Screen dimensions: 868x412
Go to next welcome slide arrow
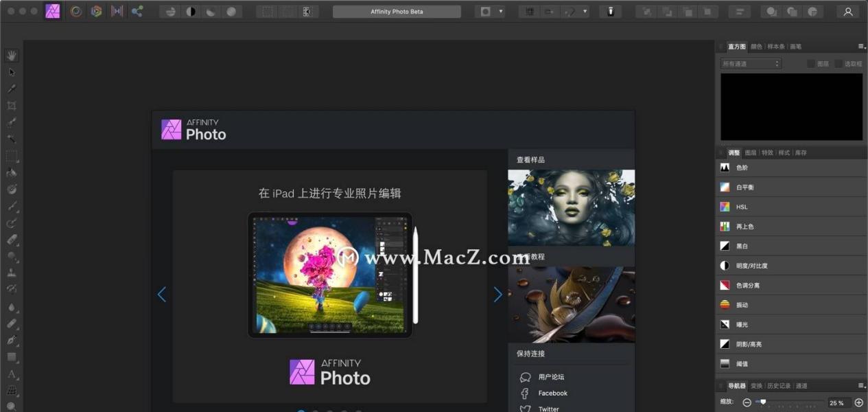pyautogui.click(x=498, y=295)
